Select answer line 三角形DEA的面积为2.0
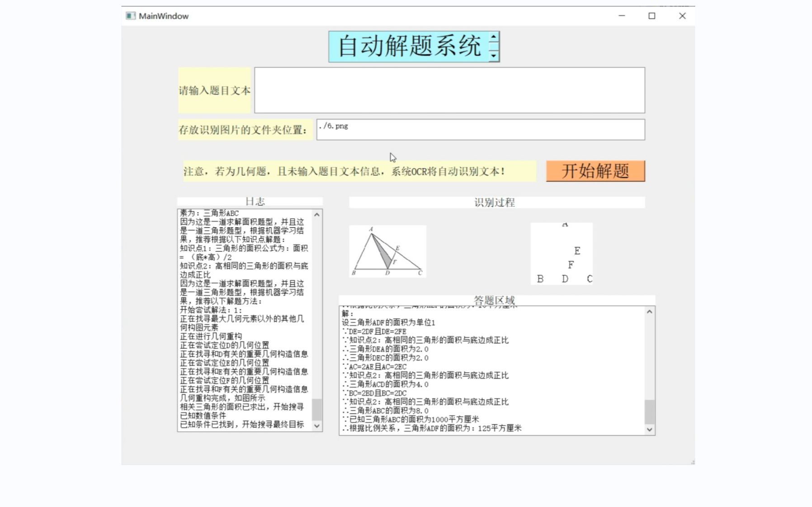Screen dimensions: 812x507 385,349
